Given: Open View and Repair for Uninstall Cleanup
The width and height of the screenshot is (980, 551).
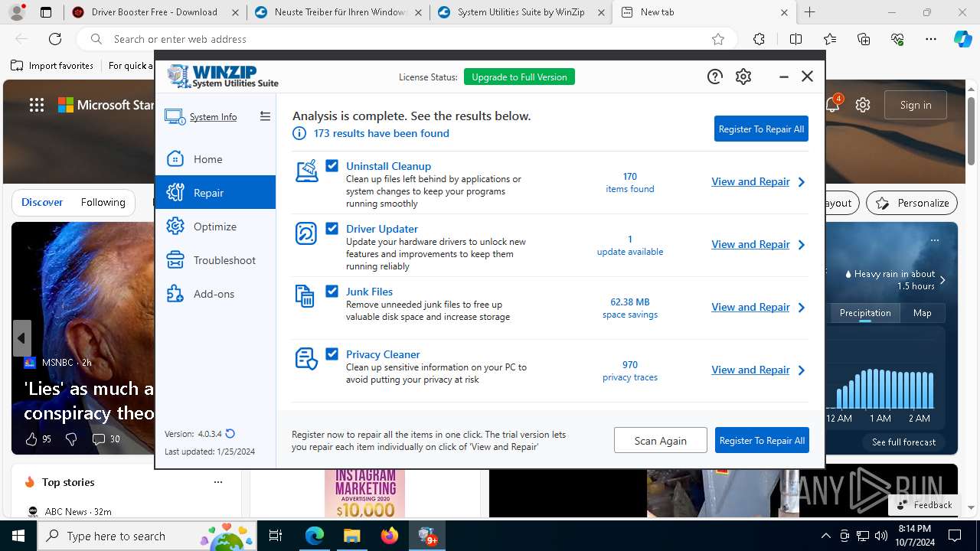Looking at the screenshot, I should tap(750, 181).
